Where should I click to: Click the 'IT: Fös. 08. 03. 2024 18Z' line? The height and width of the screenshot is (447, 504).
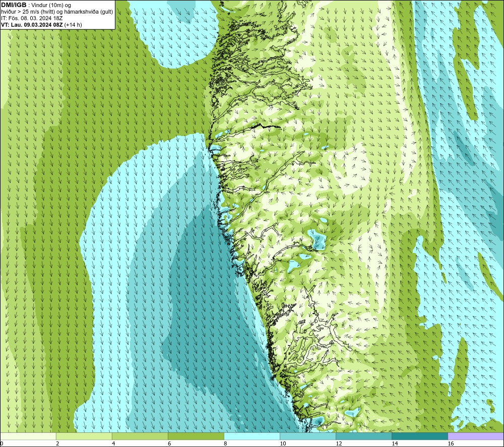tap(32, 18)
